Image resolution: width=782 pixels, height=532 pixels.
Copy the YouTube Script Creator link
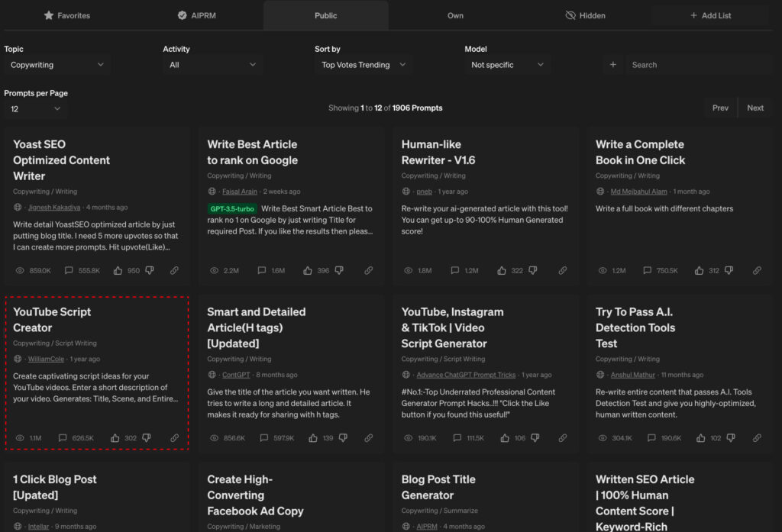tap(174, 438)
